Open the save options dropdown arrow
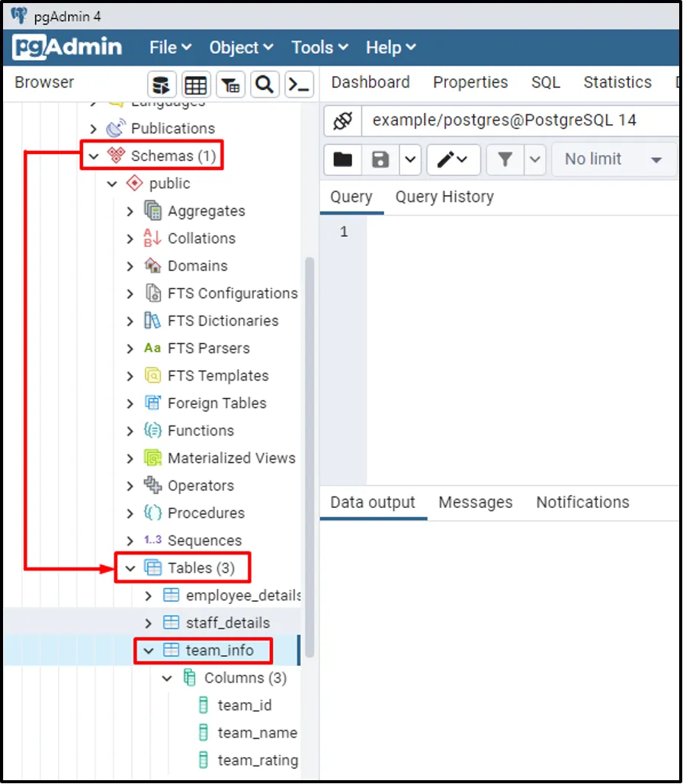This screenshot has height=784, width=683. pyautogui.click(x=410, y=159)
